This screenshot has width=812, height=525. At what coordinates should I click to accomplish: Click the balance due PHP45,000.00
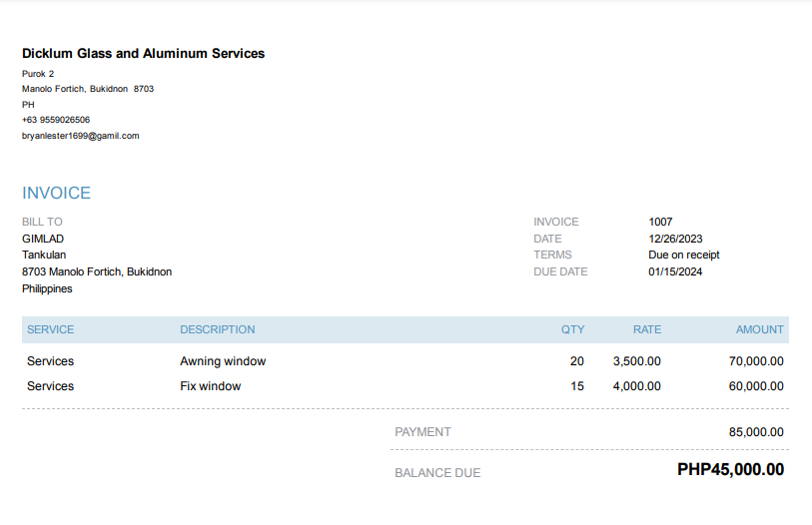click(x=730, y=470)
